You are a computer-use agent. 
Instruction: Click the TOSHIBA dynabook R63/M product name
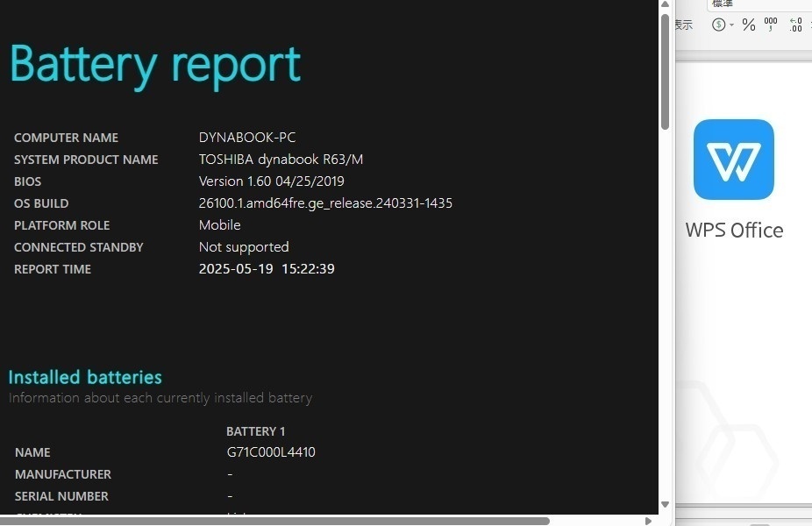click(281, 160)
